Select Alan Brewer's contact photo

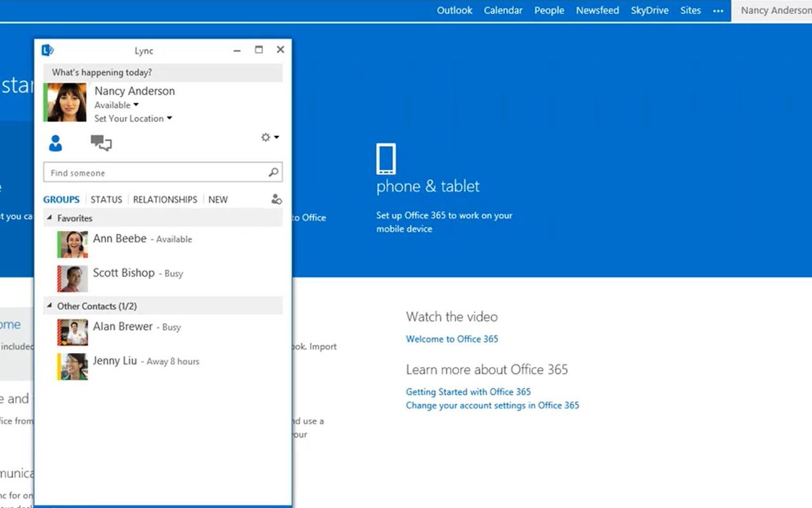(73, 332)
